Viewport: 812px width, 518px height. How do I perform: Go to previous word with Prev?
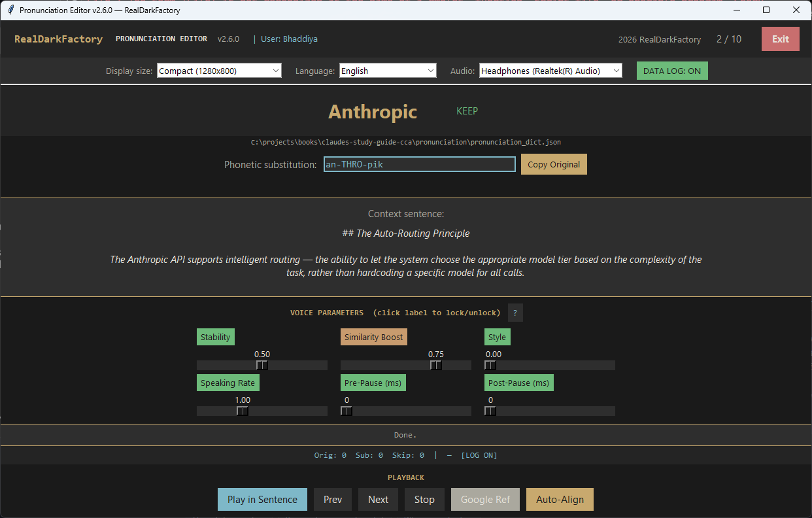(x=333, y=499)
